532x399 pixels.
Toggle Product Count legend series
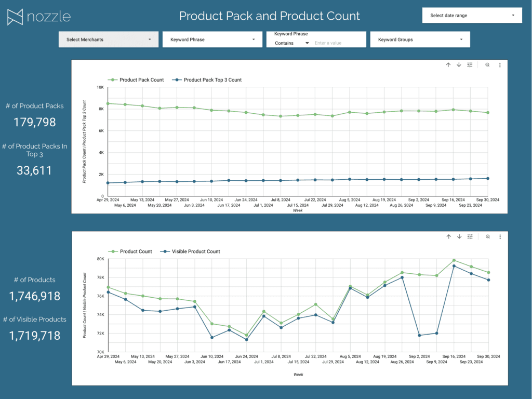[x=130, y=251]
